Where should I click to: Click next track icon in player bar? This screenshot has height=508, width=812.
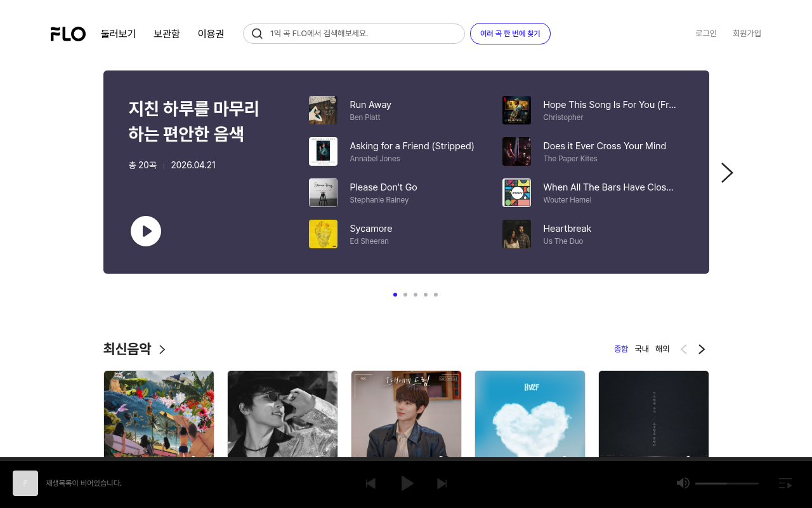coord(442,483)
